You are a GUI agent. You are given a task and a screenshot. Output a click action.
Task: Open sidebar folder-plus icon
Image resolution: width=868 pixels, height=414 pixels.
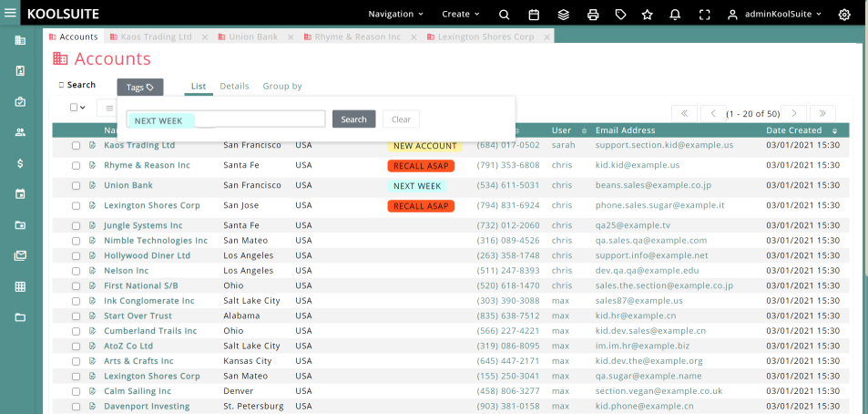(x=20, y=225)
